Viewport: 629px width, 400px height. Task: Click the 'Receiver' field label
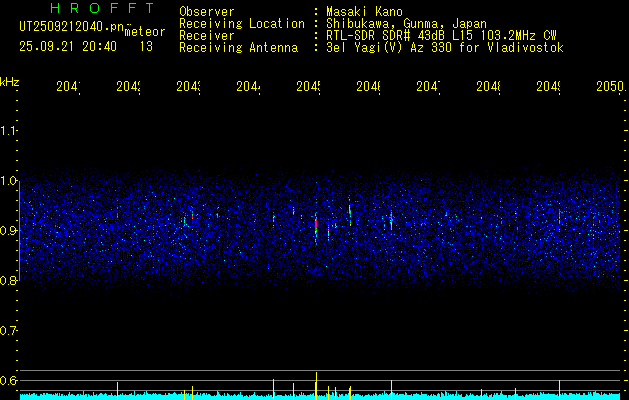tap(207, 36)
